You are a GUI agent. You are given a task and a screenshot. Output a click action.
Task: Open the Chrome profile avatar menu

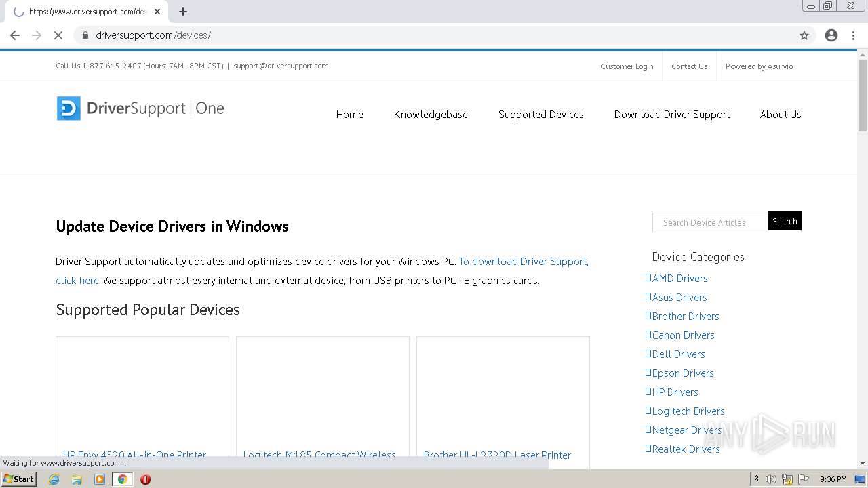pos(831,35)
